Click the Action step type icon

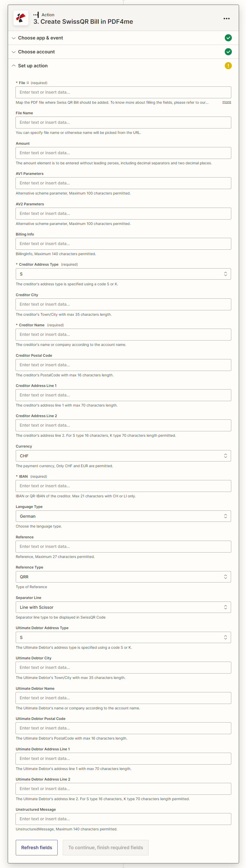[36, 15]
